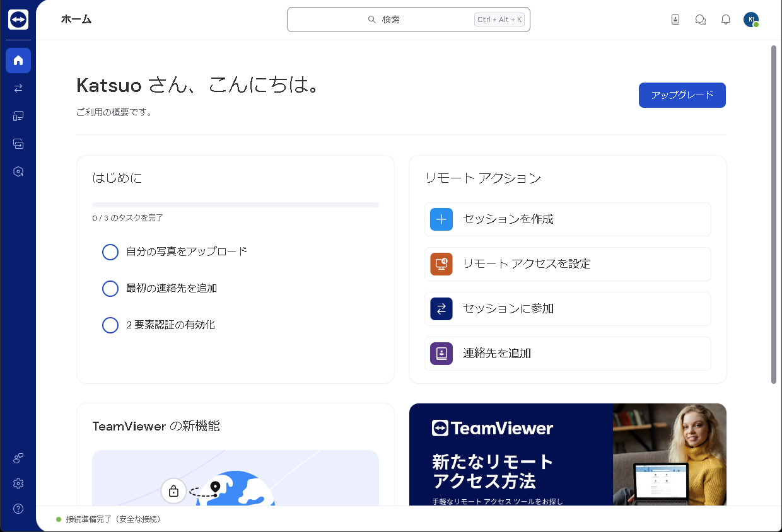Click the device groups sidebar icon
Screen dimensions: 782x532
click(x=18, y=143)
